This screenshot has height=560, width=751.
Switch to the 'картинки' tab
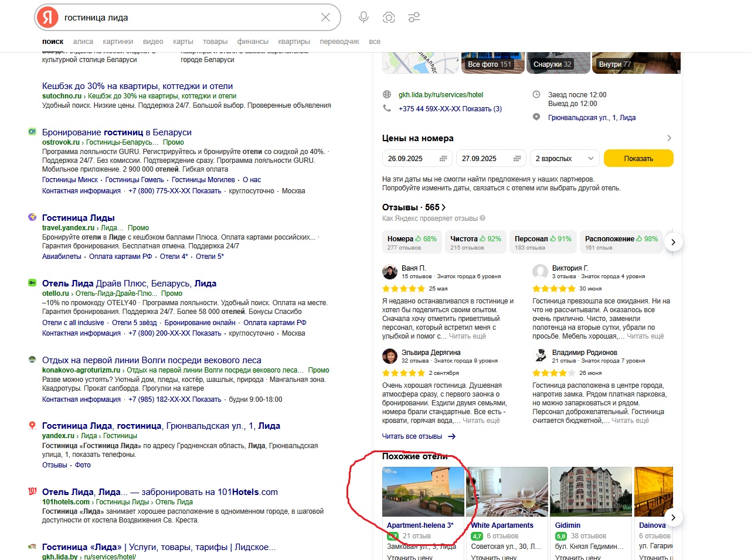click(x=118, y=42)
